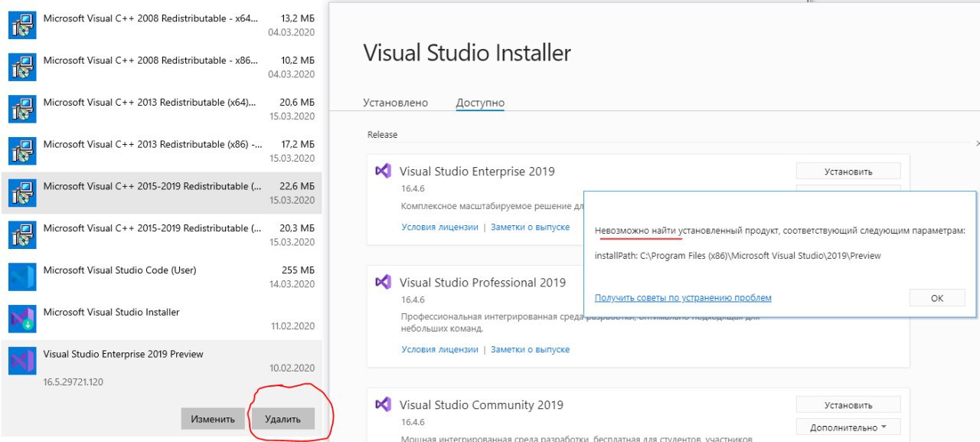Open the Получить советы по устранению проблем link
This screenshot has height=442, width=980.
click(x=683, y=298)
